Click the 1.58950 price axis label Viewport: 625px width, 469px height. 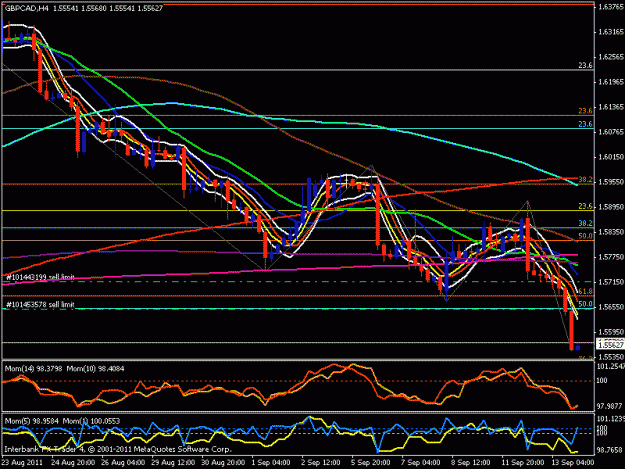pyautogui.click(x=611, y=207)
